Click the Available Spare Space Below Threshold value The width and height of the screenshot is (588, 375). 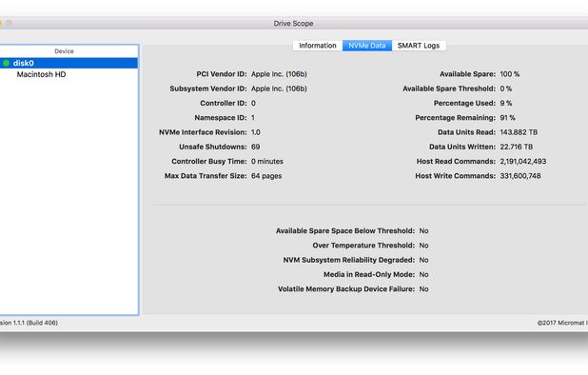pyautogui.click(x=423, y=231)
